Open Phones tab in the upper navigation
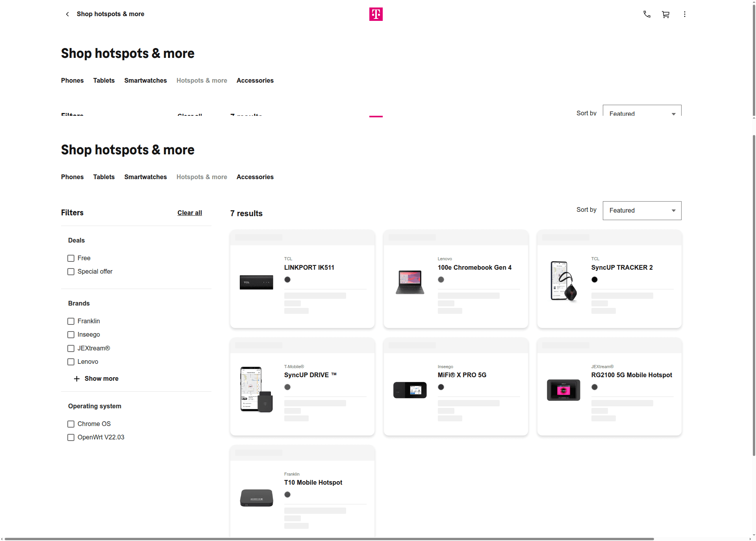The height and width of the screenshot is (541, 756). click(72, 80)
